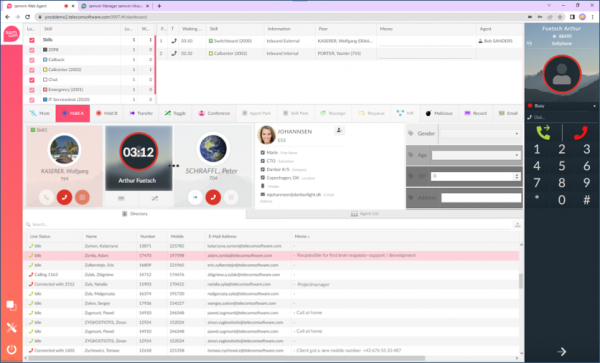
Task: Click the Address input field
Action: tap(481, 197)
